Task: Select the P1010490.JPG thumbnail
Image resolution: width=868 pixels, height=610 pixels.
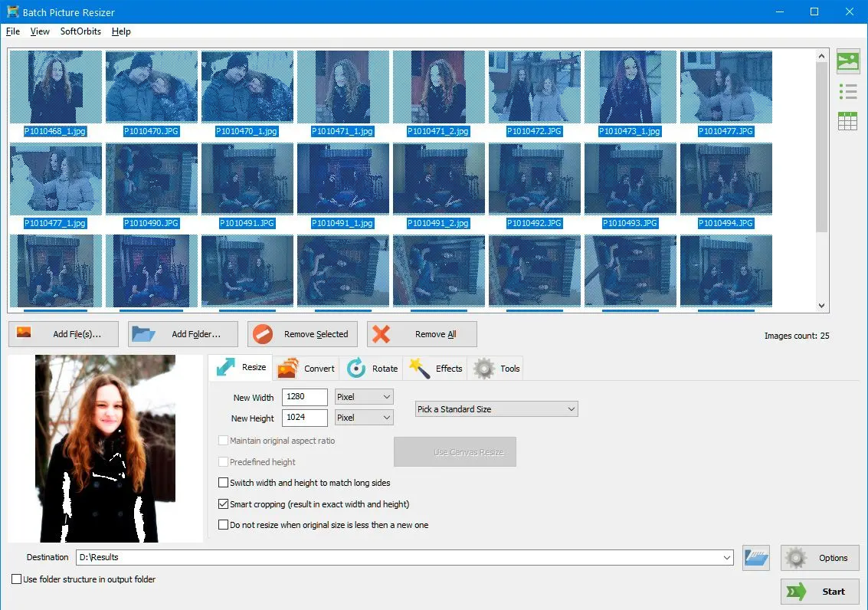Action: [152, 179]
